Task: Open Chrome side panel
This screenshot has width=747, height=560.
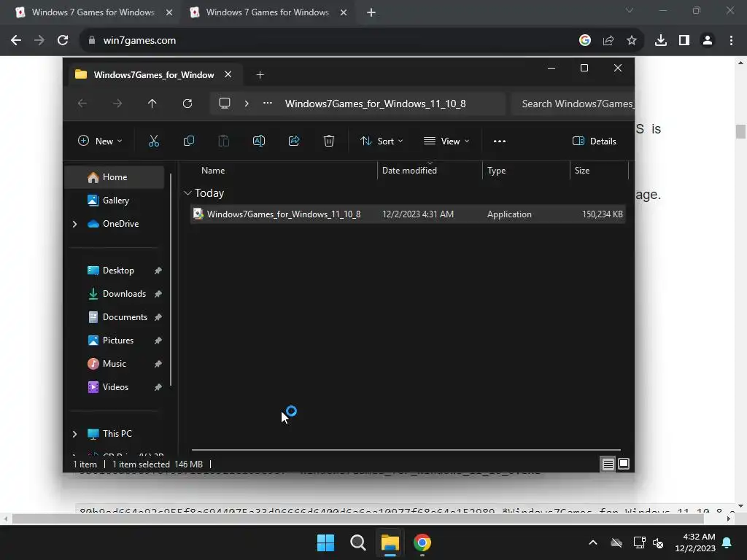Action: tap(684, 41)
